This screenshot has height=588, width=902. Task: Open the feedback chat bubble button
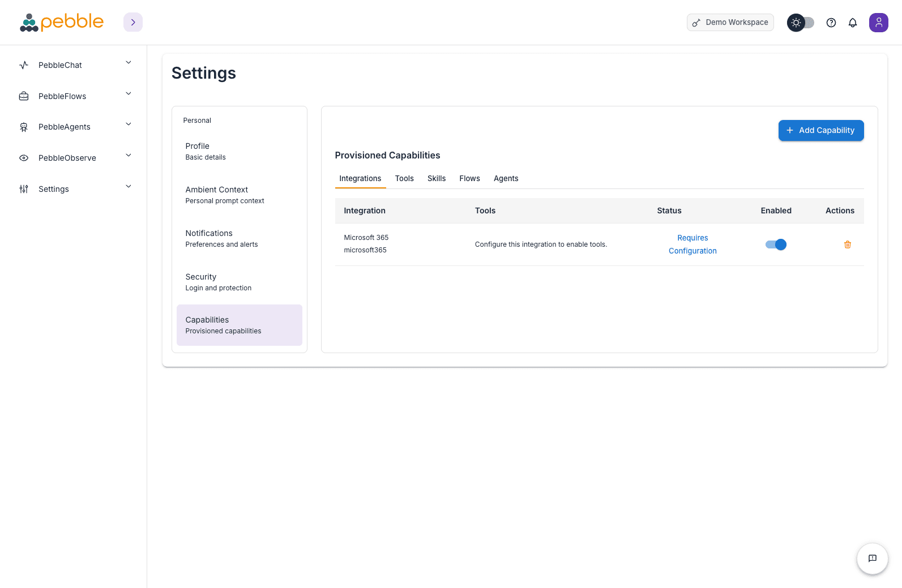(x=872, y=558)
